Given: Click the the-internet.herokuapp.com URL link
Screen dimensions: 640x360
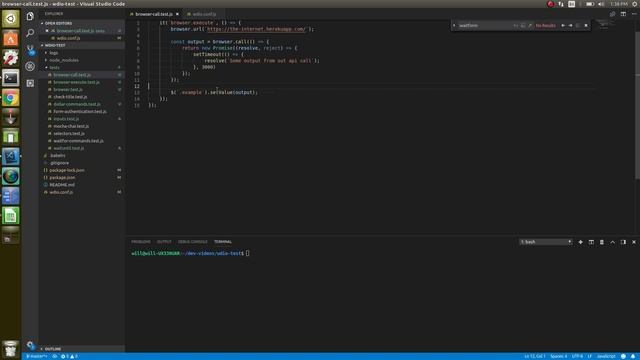Looking at the screenshot, I should [x=256, y=29].
